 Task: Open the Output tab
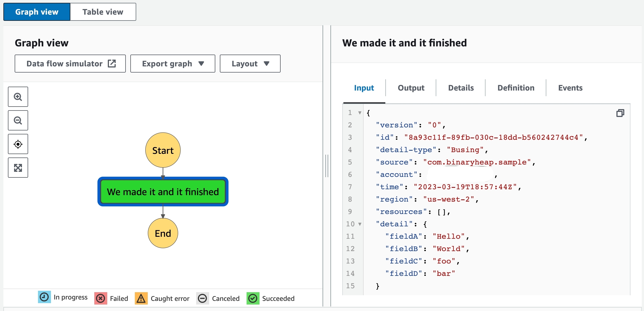[x=411, y=88]
